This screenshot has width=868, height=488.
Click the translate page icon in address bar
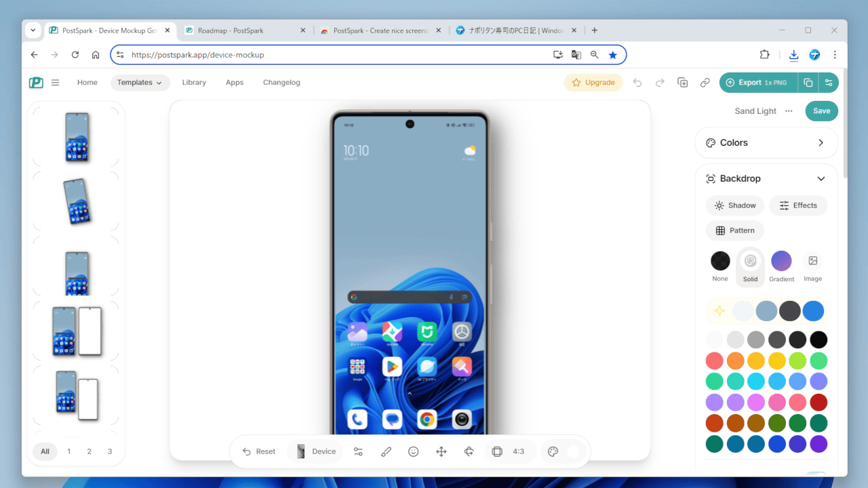pos(576,55)
